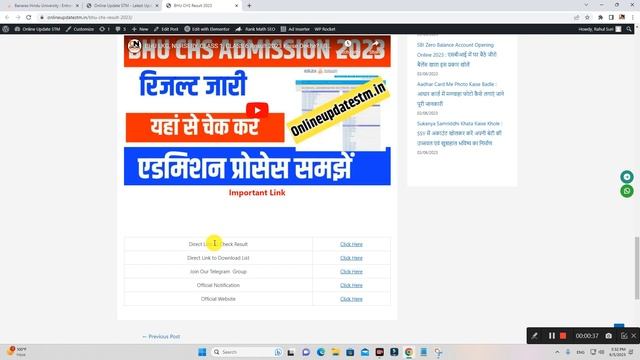Open SBI Zero Balance Account Opening article
The width and height of the screenshot is (640, 360).
point(457,54)
